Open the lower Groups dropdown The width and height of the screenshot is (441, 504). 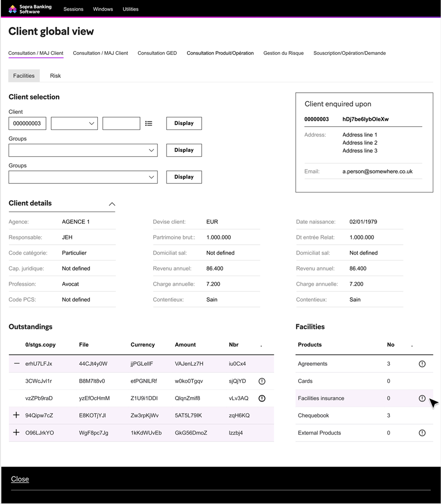pyautogui.click(x=83, y=177)
